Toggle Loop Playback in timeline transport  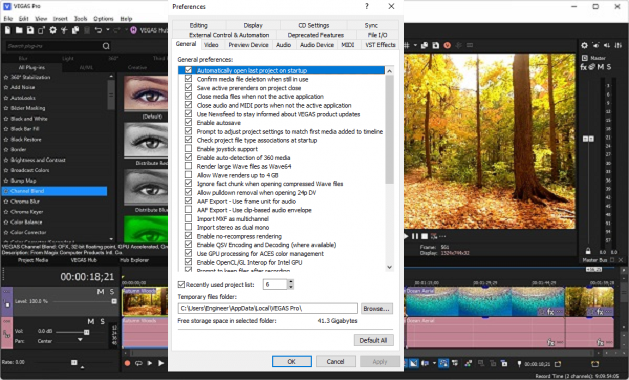(x=139, y=363)
